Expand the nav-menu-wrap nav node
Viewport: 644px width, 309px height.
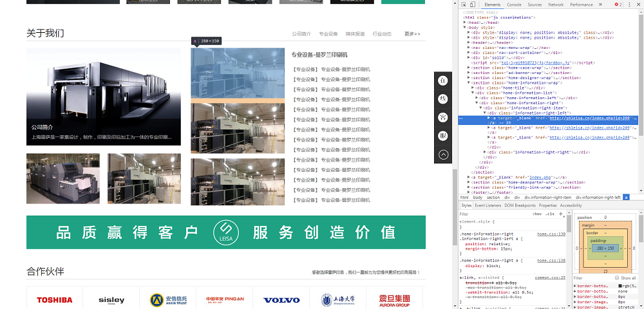point(469,48)
